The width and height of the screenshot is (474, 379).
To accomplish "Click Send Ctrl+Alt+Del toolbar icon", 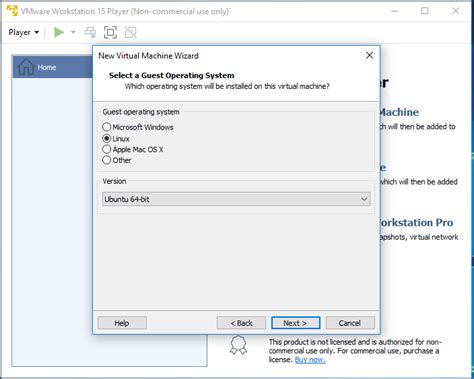I will click(90, 32).
